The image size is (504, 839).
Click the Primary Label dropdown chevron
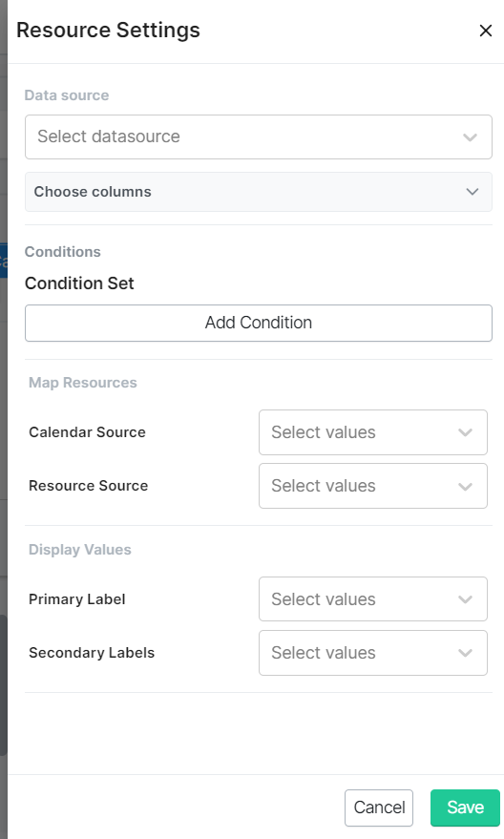pyautogui.click(x=465, y=599)
